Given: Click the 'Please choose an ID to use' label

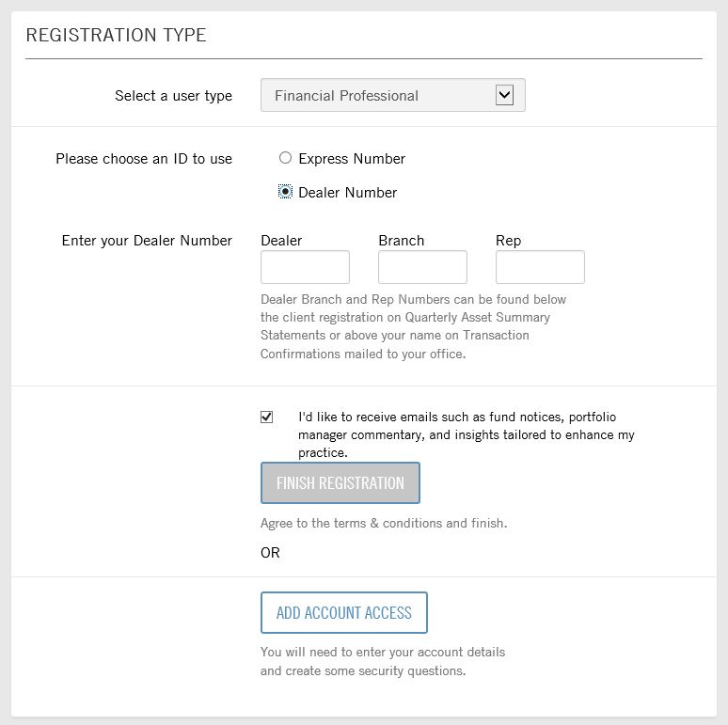Looking at the screenshot, I should (x=144, y=159).
